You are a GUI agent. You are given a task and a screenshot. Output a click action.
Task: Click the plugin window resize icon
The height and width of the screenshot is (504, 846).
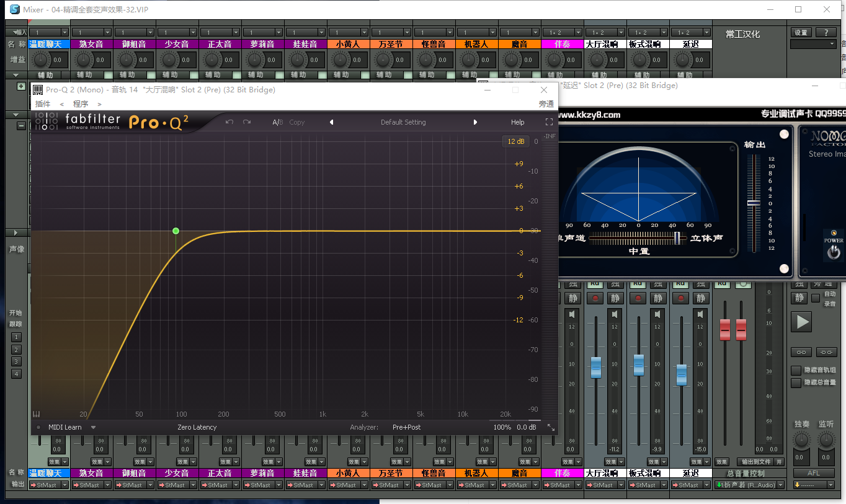click(x=551, y=427)
